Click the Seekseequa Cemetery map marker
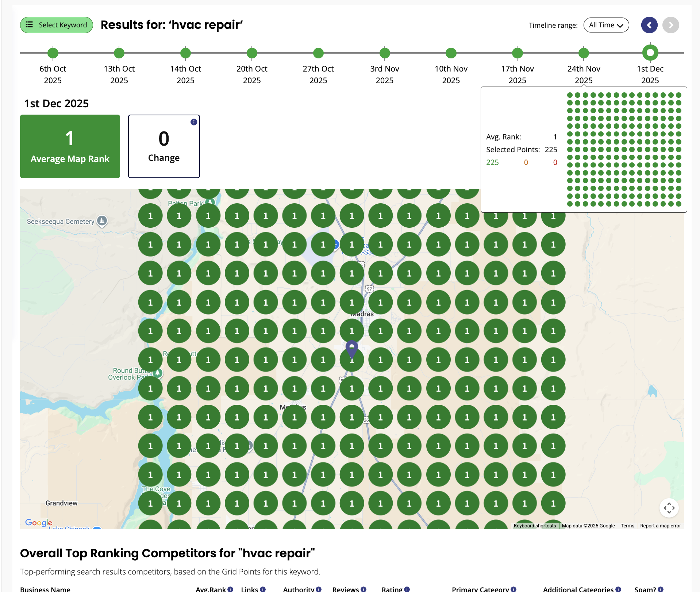 (102, 220)
